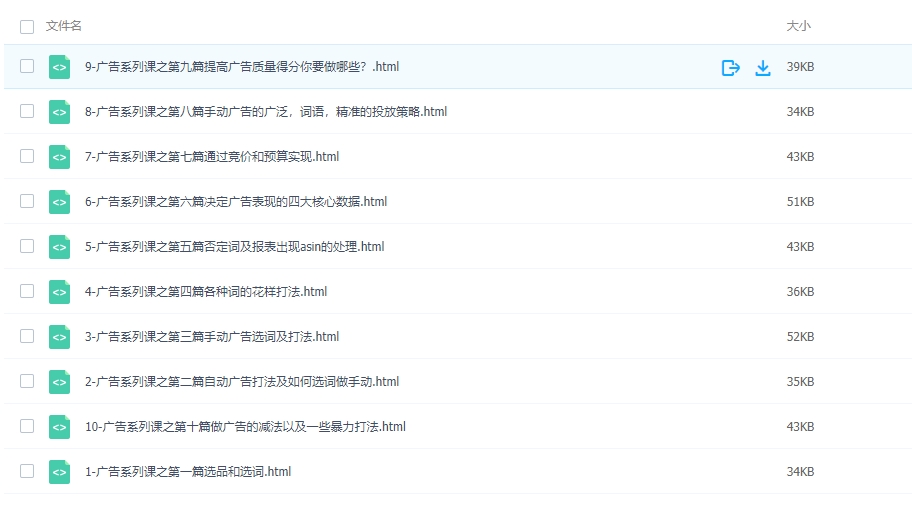The image size is (912, 512).
Task: Click the share icon on the 9-广告系列课 row
Action: (730, 68)
